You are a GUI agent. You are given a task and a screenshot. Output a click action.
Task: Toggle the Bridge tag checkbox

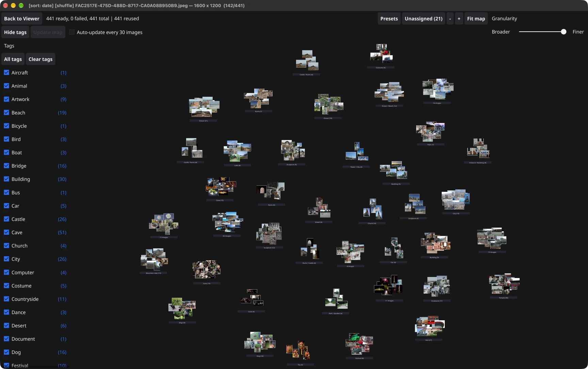[6, 166]
